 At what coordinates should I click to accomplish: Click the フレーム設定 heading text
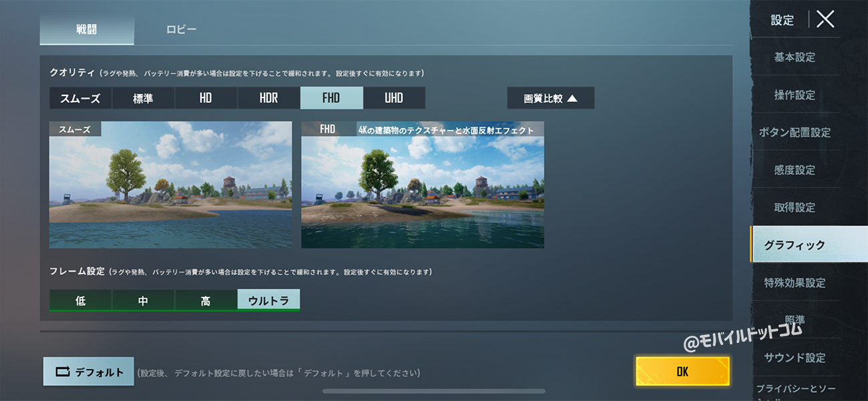77,272
